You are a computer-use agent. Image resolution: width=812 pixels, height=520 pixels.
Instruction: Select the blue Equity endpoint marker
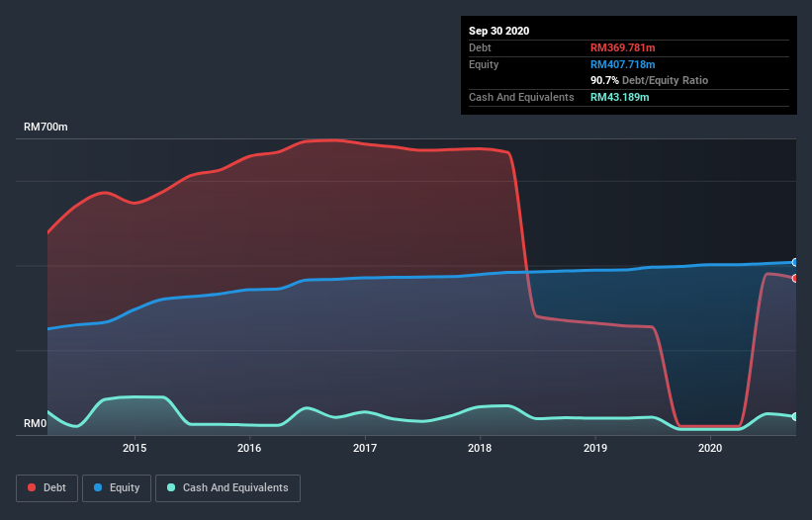[x=795, y=262]
